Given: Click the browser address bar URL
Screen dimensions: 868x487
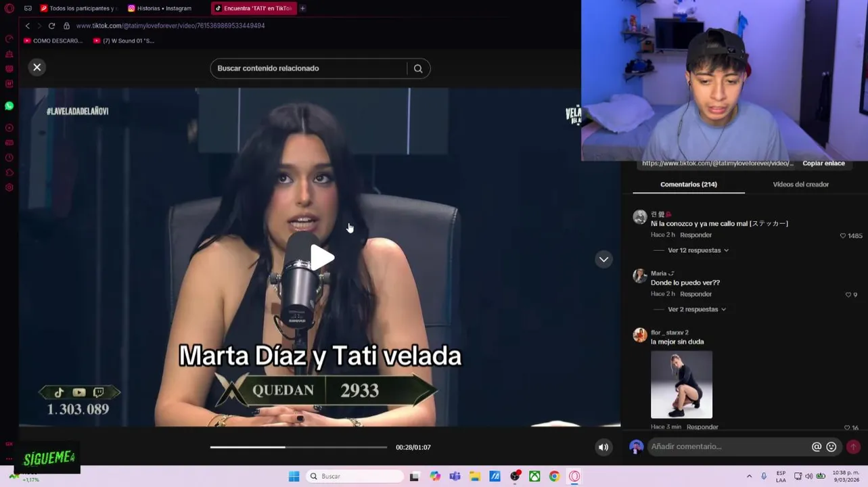Looking at the screenshot, I should (x=170, y=26).
